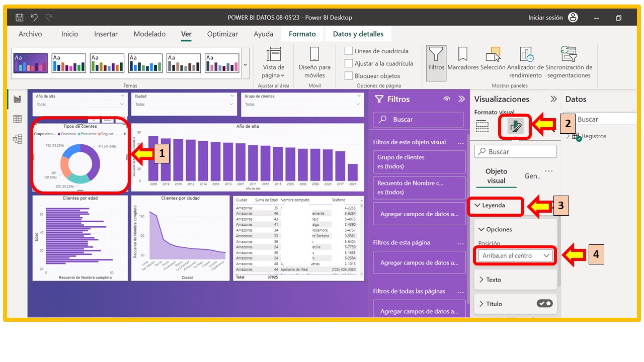
Task: Apply the third theme with green bars
Action: 107,64
